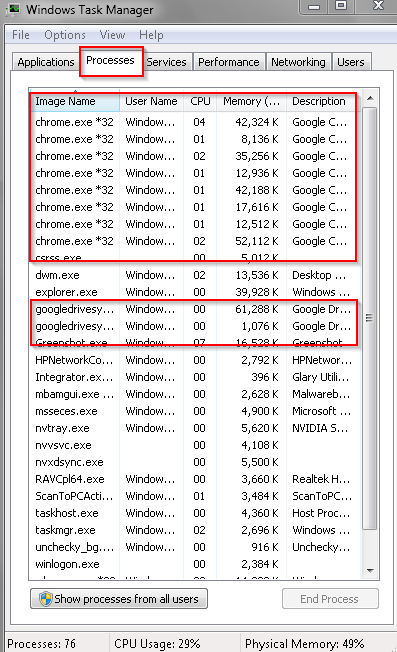Viewport: 397px width, 652px height.
Task: Select the nvxdsync.exe process
Action: (x=195, y=462)
